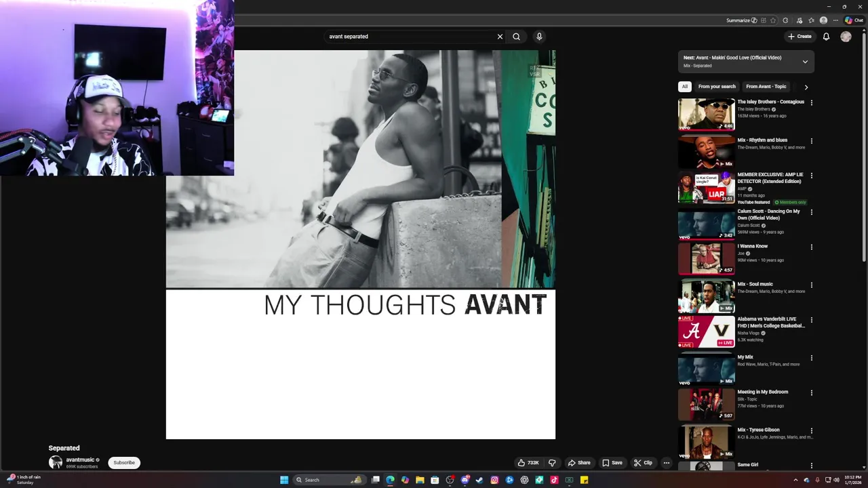Screen dimensions: 868x488
Task: Open avantmusic channel name link
Action: point(80,460)
